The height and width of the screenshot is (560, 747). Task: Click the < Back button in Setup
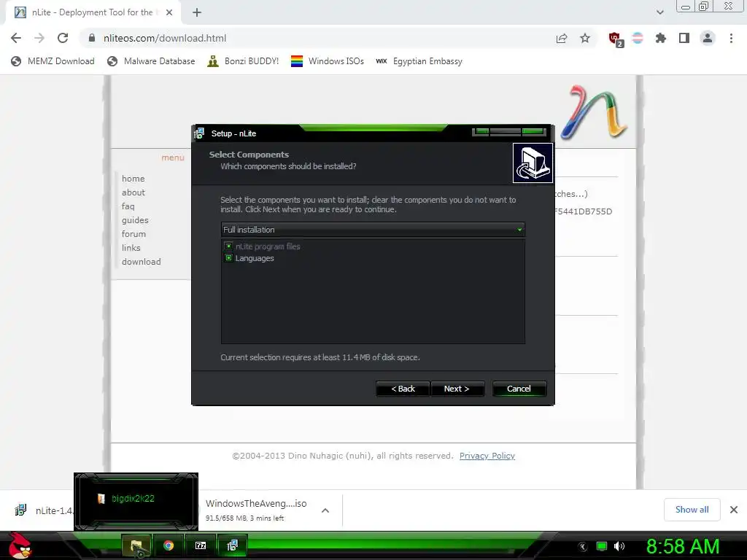(x=403, y=389)
